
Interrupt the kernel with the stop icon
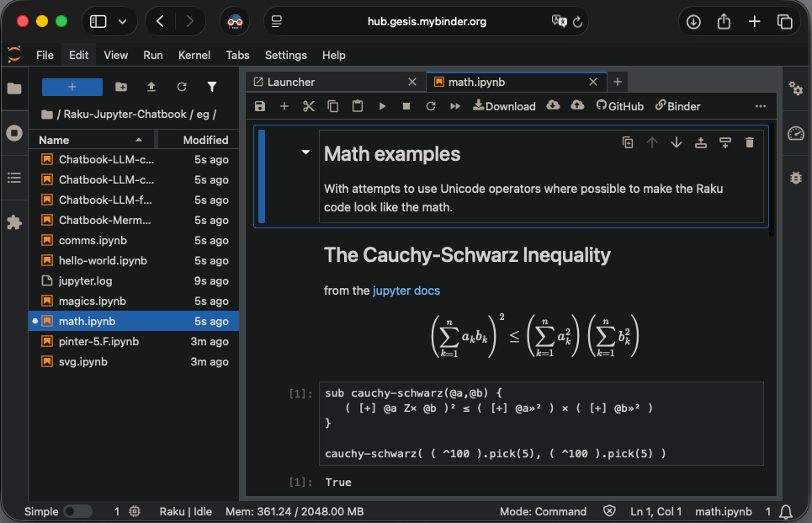click(x=406, y=106)
